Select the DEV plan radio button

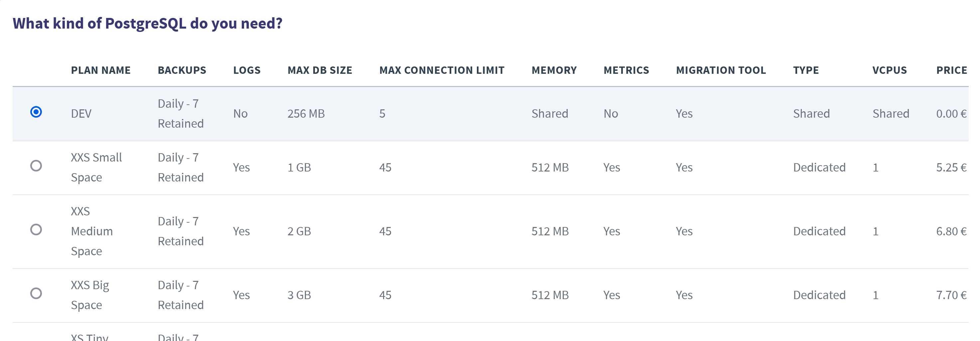click(x=36, y=112)
